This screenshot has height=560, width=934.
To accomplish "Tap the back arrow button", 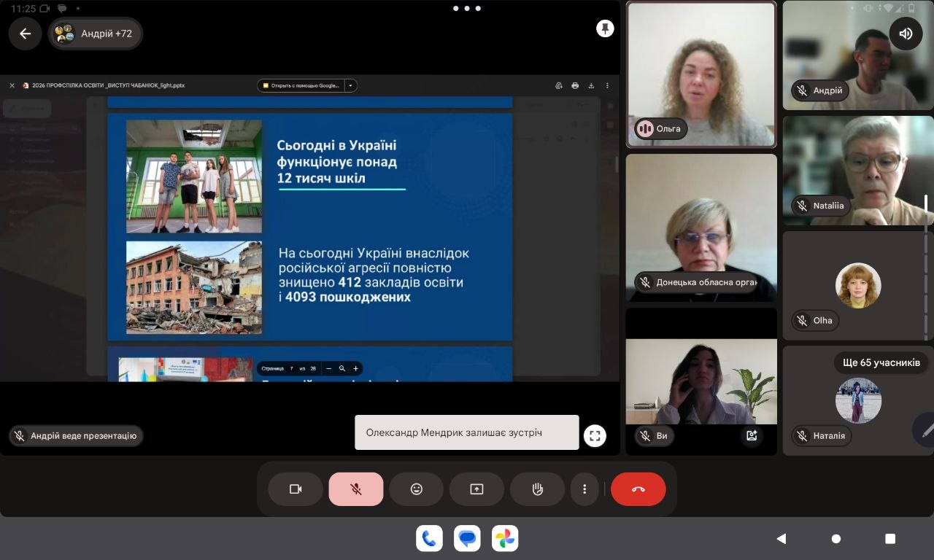I will pos(26,34).
